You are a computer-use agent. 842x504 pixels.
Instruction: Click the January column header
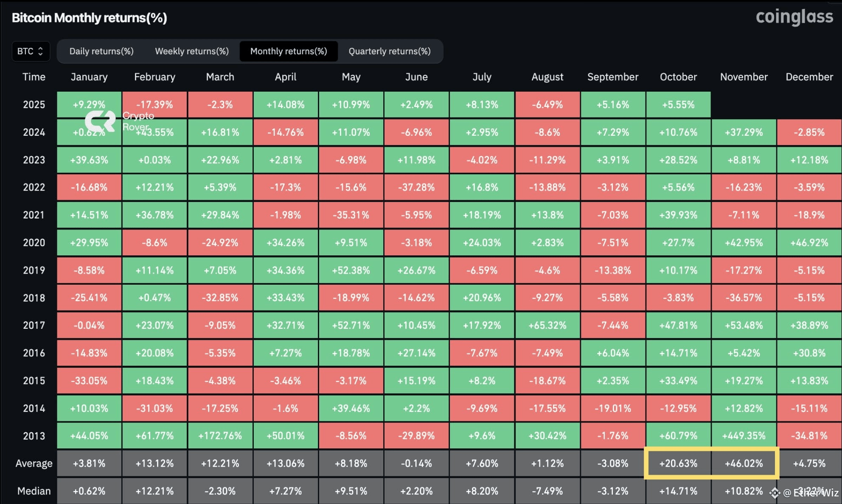point(89,77)
